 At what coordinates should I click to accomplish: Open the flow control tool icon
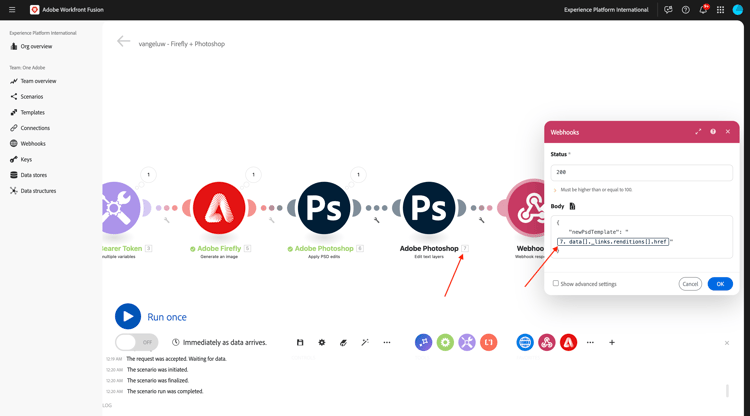pos(423,342)
